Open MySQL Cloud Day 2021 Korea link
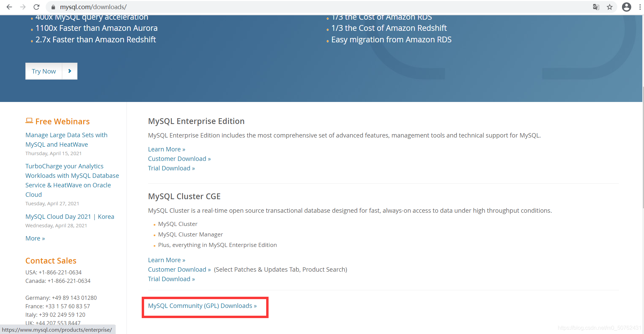The image size is (644, 334). click(x=70, y=217)
